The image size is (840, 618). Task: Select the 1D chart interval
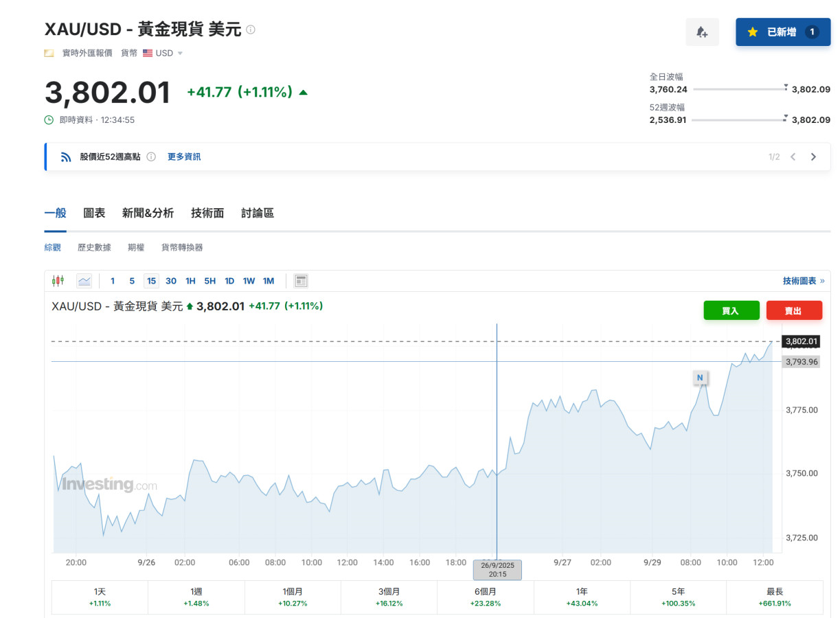tap(229, 281)
